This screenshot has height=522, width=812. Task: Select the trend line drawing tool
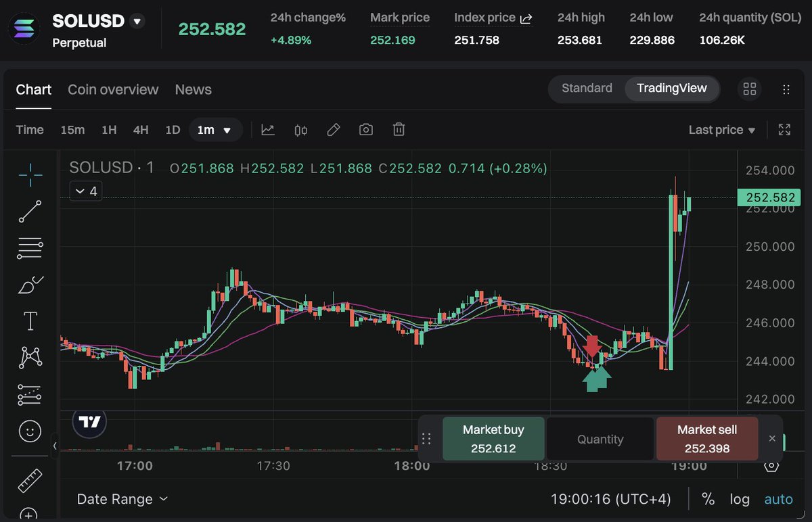(30, 212)
